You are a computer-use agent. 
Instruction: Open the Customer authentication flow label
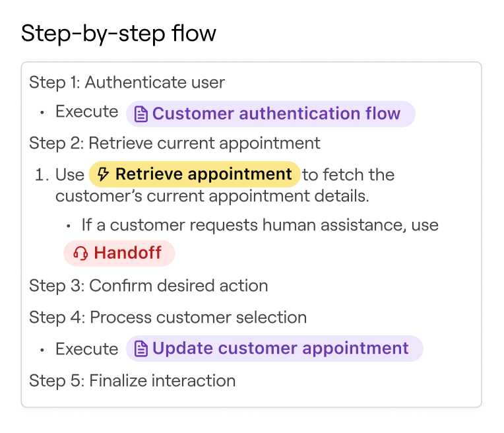click(x=276, y=114)
